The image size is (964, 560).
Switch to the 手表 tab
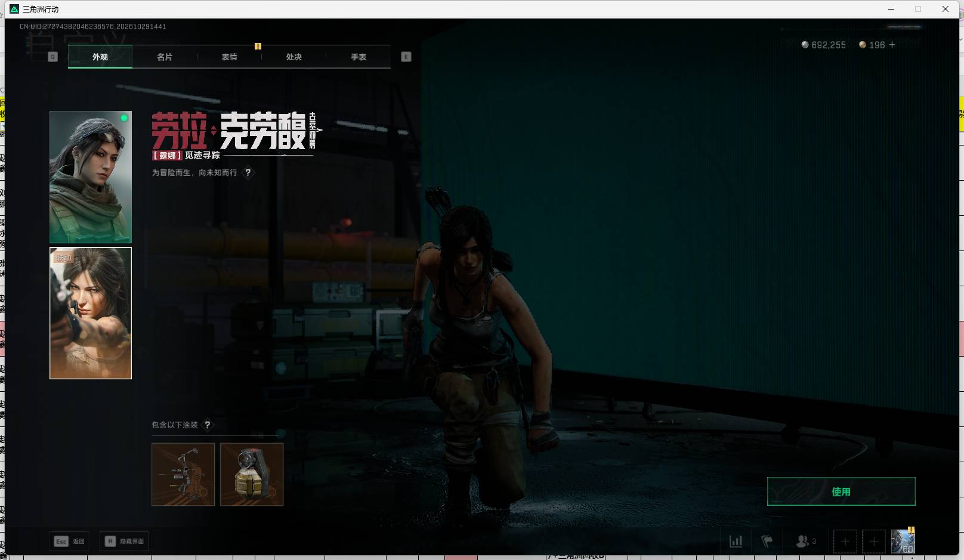click(359, 57)
